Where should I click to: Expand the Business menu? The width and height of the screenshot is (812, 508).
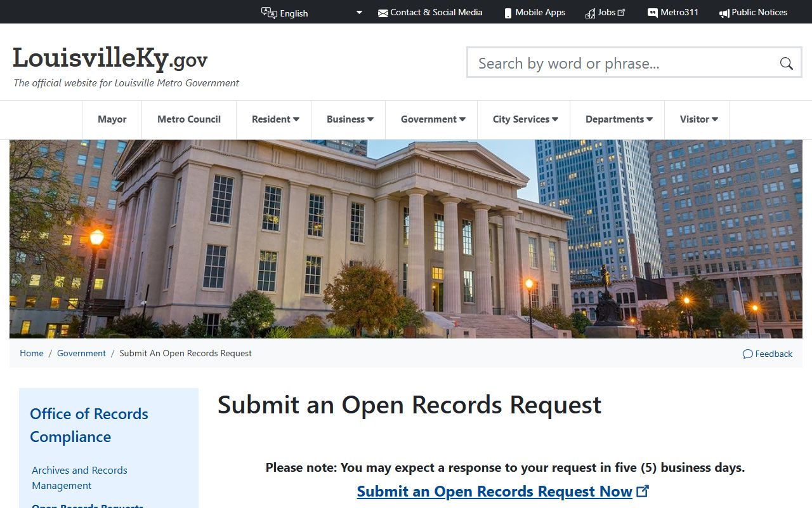pos(350,119)
